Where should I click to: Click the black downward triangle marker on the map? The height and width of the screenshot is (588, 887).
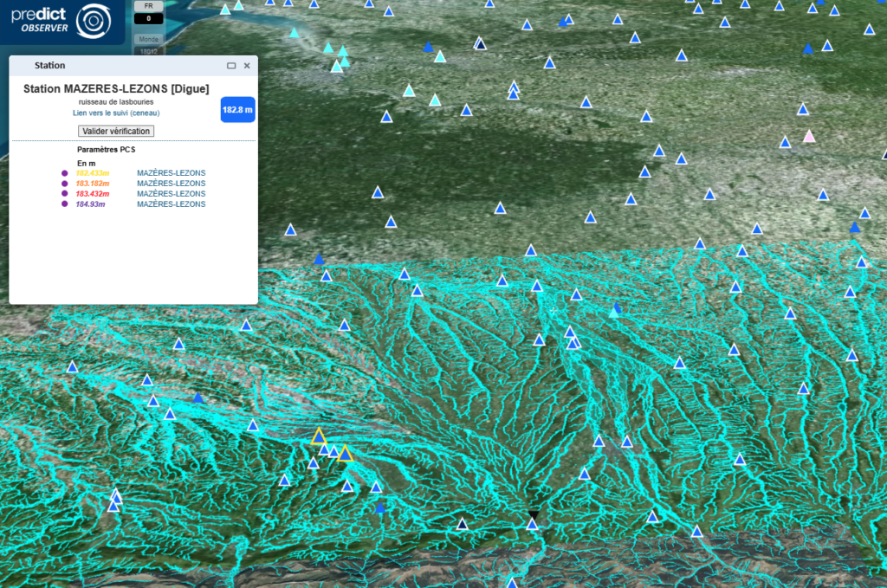(532, 515)
